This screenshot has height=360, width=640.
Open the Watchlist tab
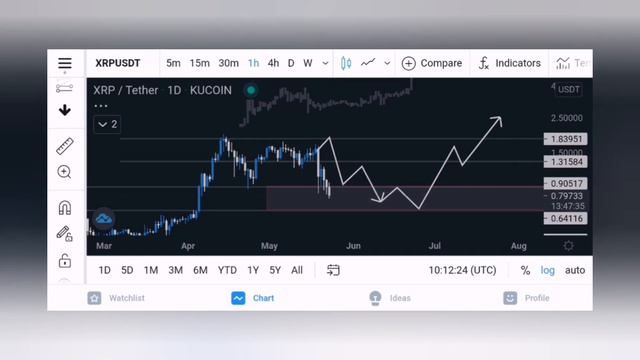[116, 298]
